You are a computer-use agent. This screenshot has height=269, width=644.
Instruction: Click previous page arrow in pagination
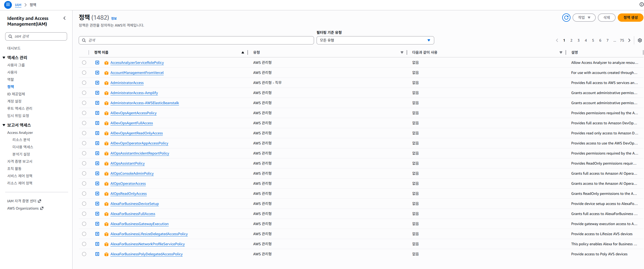point(557,40)
